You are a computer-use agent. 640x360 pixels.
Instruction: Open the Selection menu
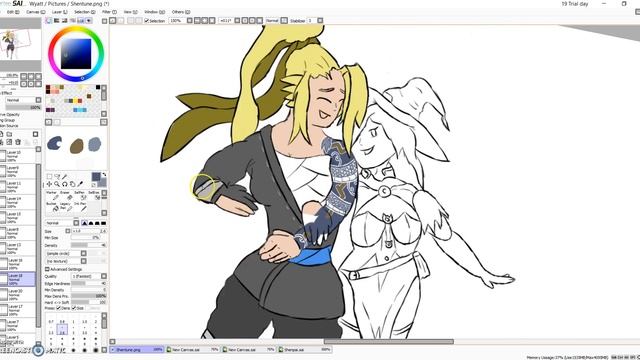(84, 12)
